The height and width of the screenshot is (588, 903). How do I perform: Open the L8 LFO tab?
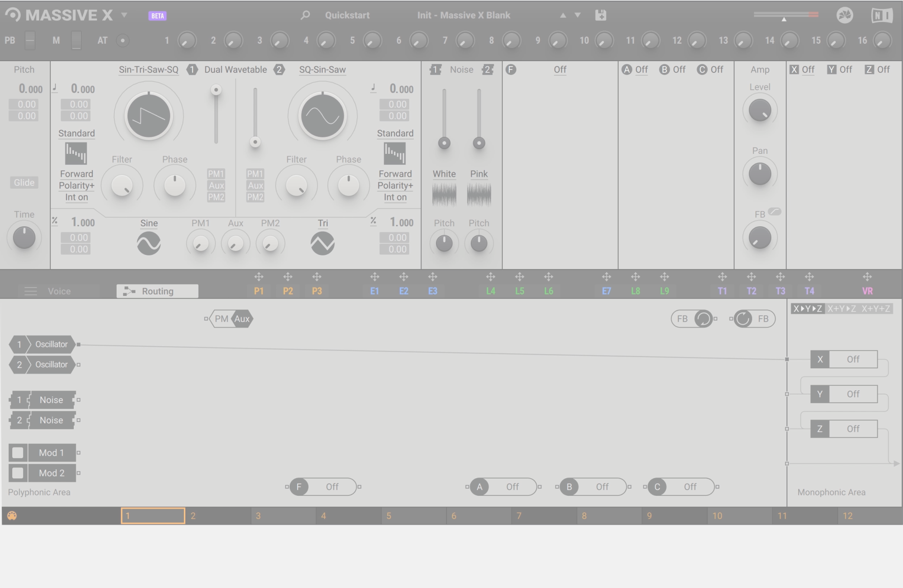tap(635, 291)
